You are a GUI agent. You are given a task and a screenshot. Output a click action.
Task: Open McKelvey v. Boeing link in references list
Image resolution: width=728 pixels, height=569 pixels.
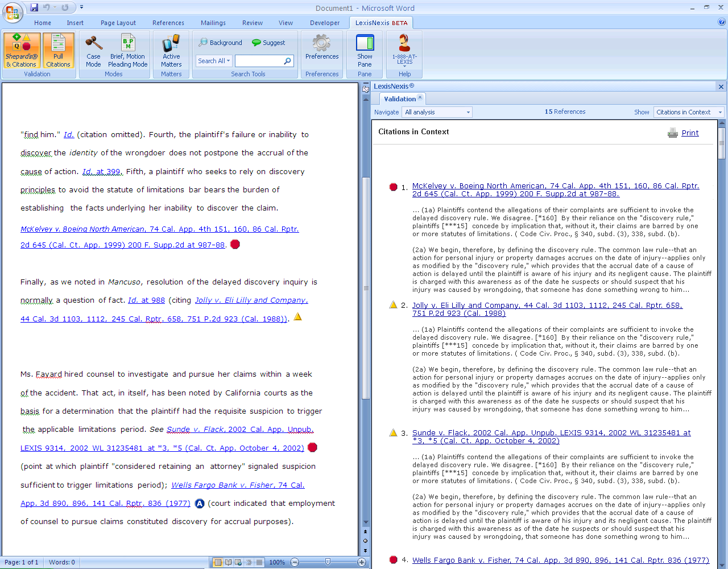(x=556, y=189)
